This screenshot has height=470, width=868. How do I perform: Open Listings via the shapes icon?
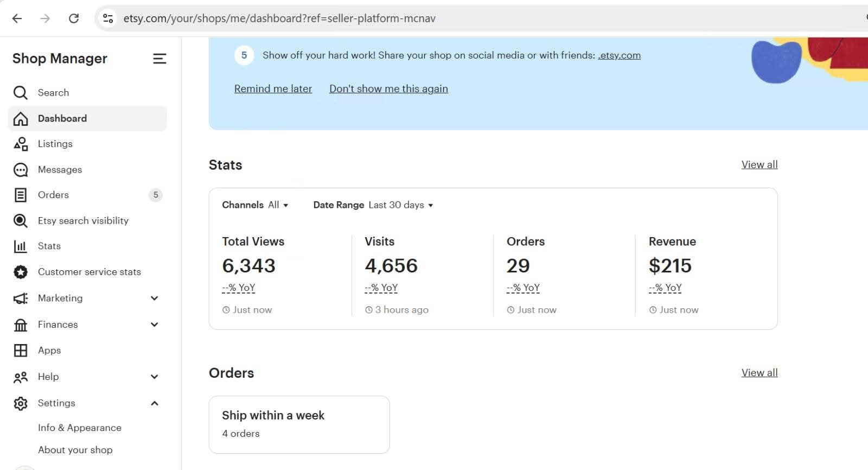pos(20,144)
